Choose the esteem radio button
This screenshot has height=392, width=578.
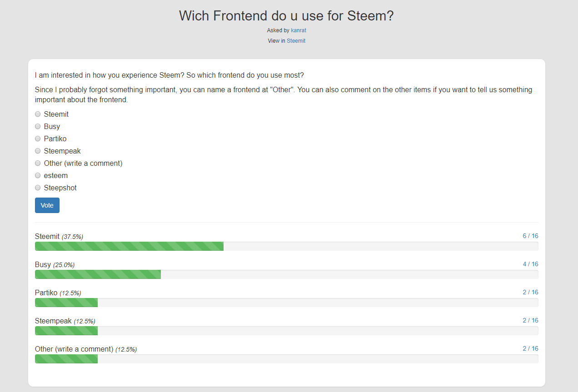pos(38,175)
